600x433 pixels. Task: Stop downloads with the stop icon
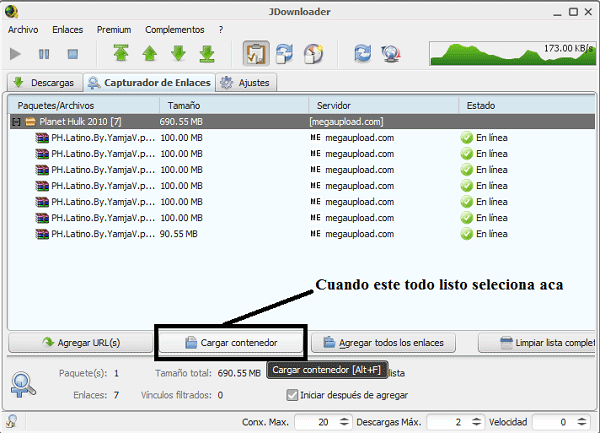[73, 54]
